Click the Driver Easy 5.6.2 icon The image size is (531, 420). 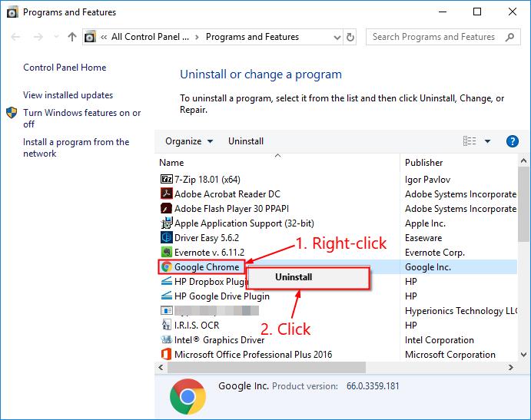pos(166,237)
